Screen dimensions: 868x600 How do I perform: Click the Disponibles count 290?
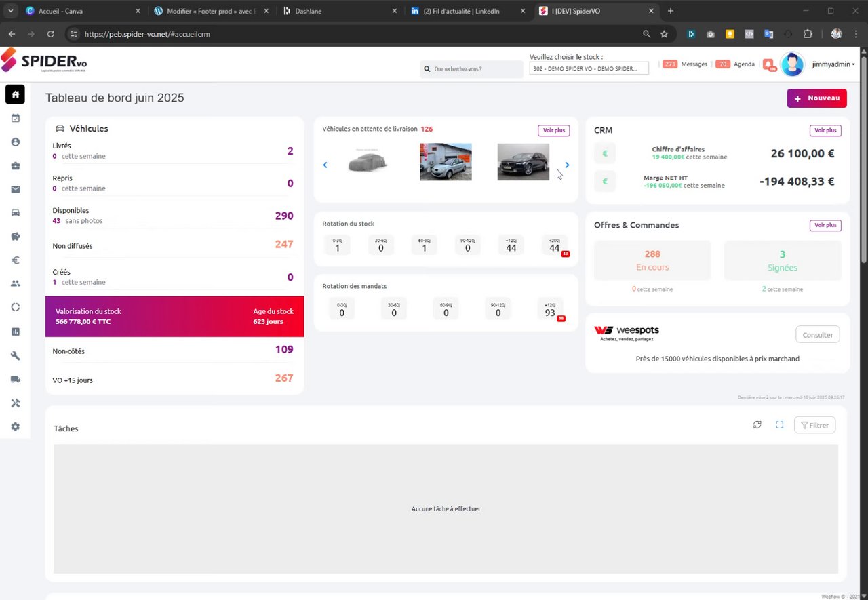284,216
